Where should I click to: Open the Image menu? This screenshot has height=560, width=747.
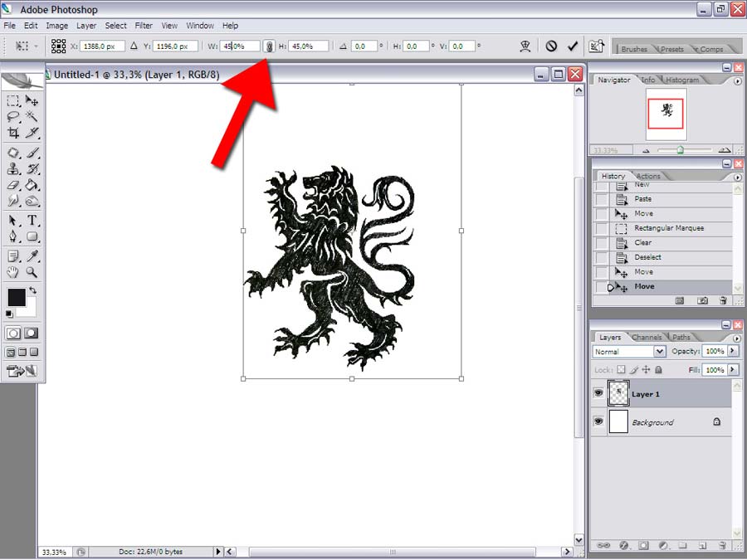[56, 26]
